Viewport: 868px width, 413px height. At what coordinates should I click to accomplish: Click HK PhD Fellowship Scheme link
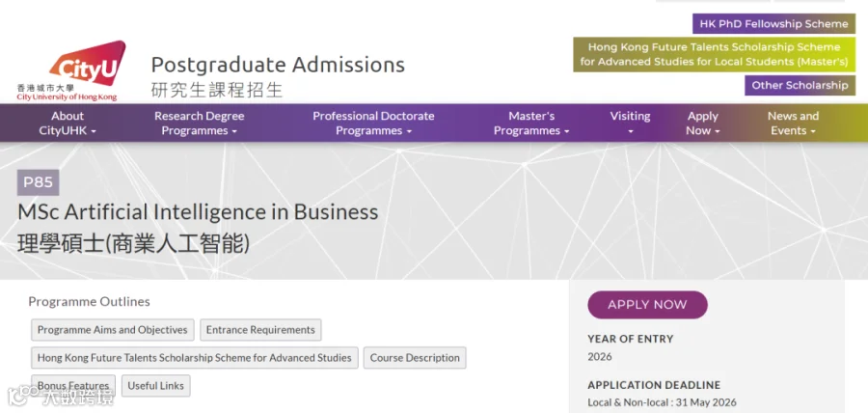pos(773,24)
